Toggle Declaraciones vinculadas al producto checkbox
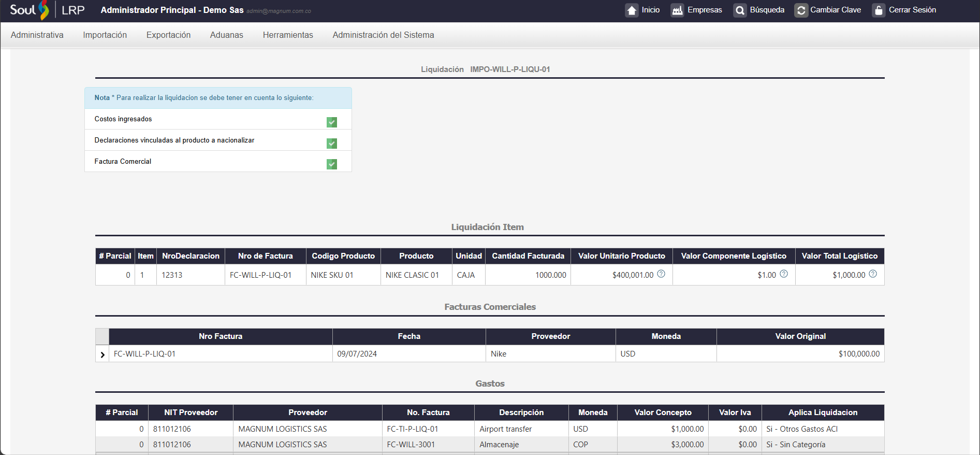The height and width of the screenshot is (455, 980). pos(332,144)
